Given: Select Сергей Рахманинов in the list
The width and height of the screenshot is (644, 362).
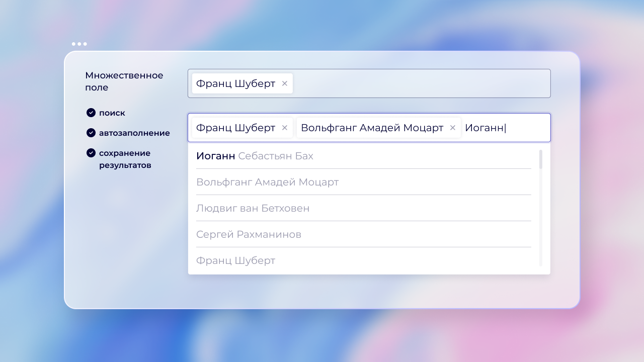Looking at the screenshot, I should tap(364, 234).
